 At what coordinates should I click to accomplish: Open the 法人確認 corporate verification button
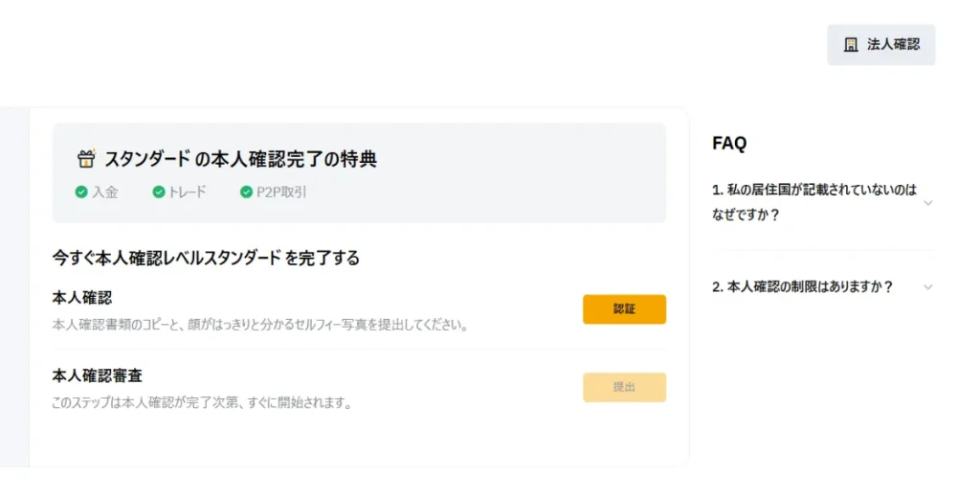pos(880,45)
